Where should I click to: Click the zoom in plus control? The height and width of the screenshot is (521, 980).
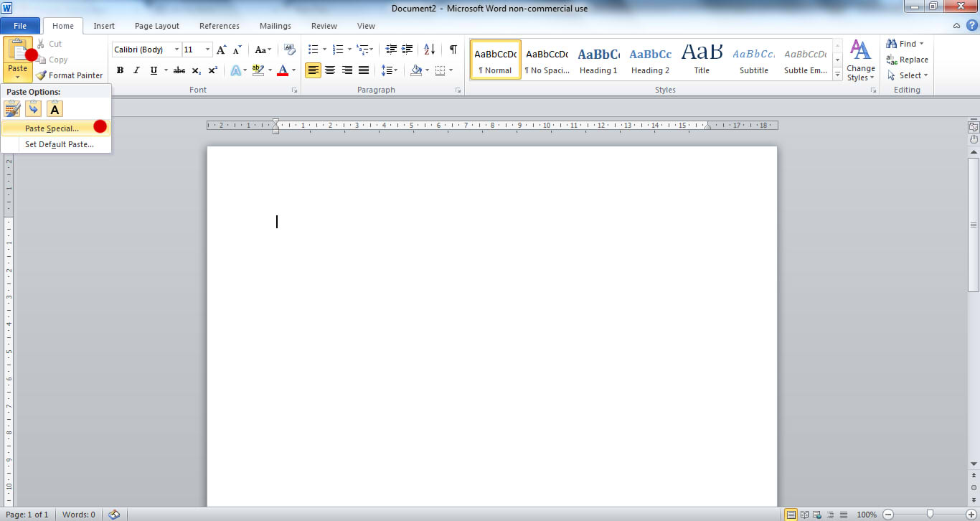(970, 515)
